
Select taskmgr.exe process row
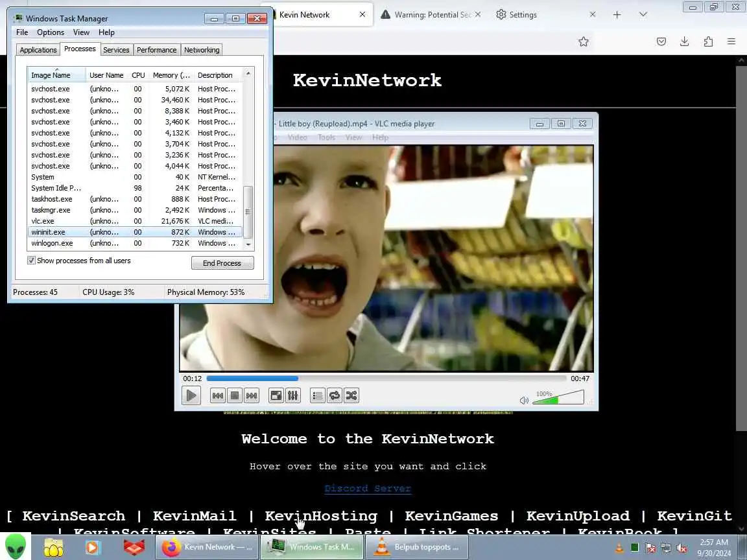pos(135,210)
